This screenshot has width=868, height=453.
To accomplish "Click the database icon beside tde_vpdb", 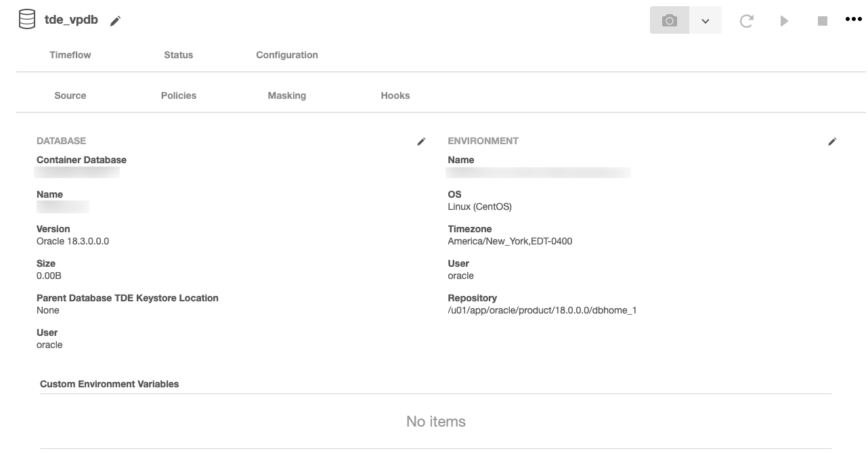I will tap(27, 20).
